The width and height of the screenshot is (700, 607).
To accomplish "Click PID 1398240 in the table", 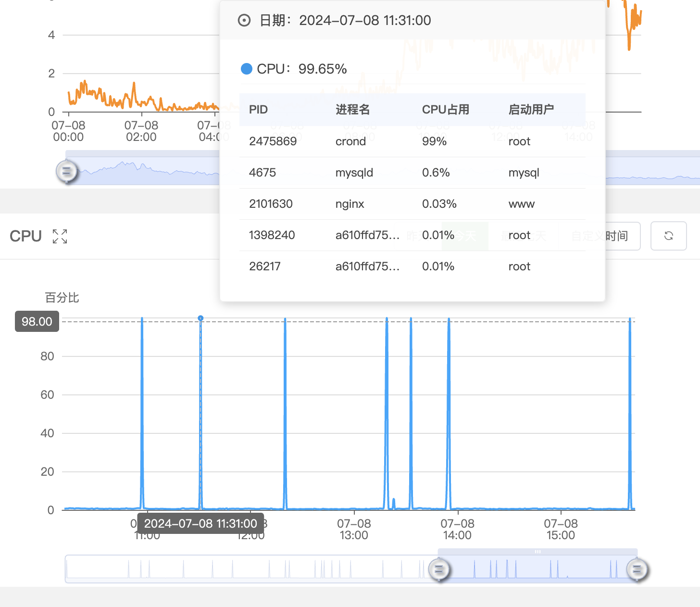I will pos(272,235).
